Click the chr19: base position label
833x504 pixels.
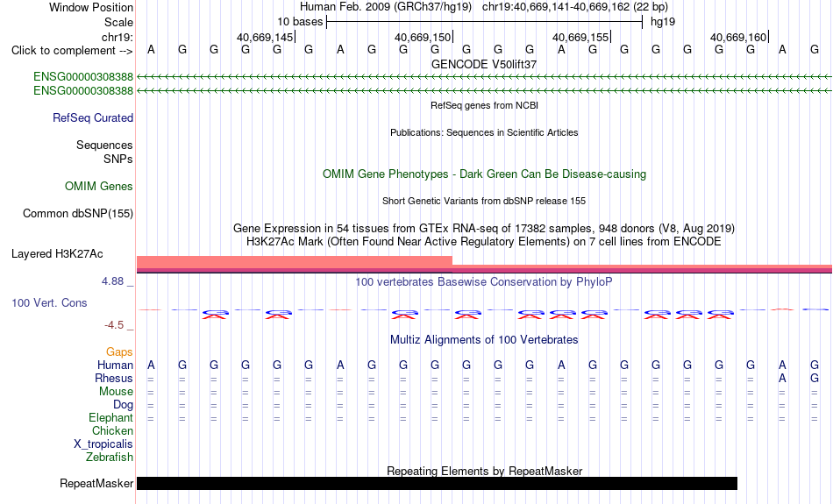pos(117,37)
